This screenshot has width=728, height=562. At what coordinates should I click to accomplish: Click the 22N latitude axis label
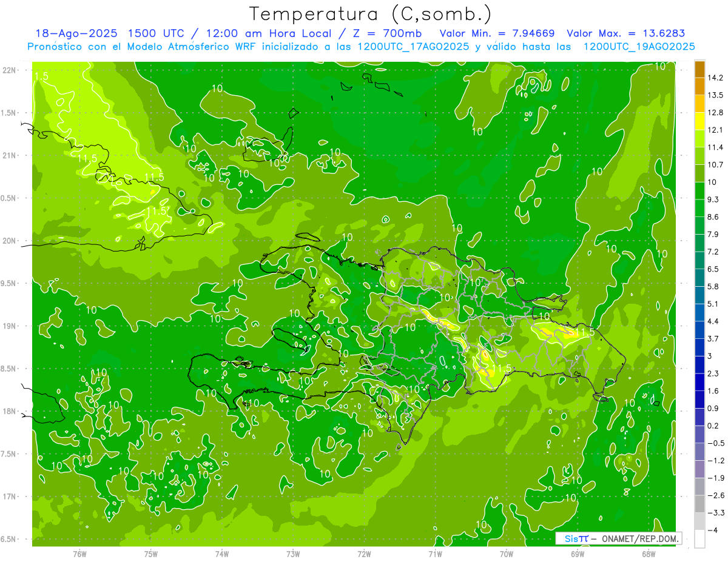click(x=9, y=70)
